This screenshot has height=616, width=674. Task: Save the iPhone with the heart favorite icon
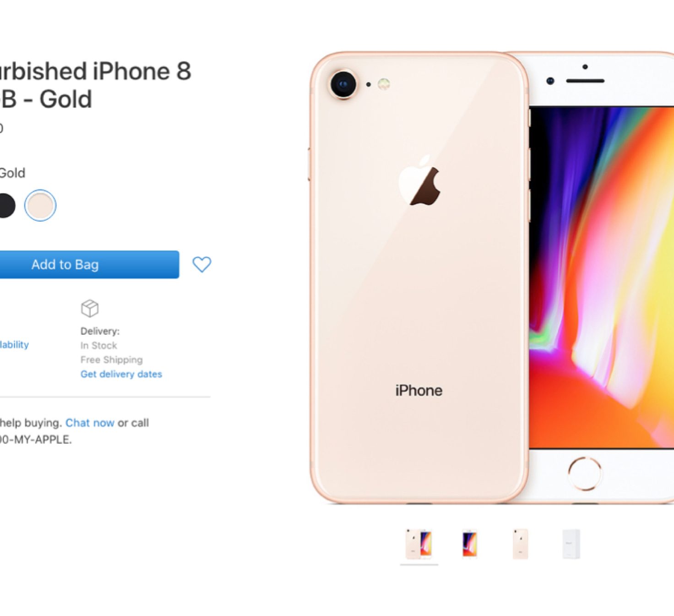pos(201,264)
